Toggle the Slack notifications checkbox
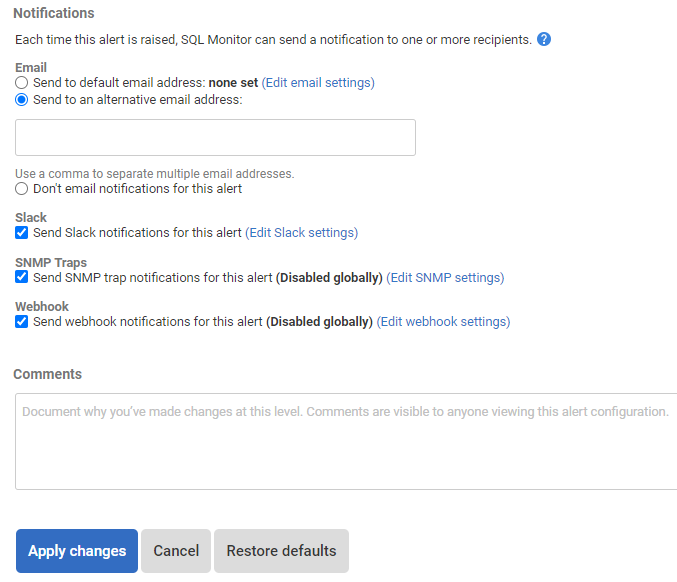Screen dimensions: 677x582 [x=21, y=233]
